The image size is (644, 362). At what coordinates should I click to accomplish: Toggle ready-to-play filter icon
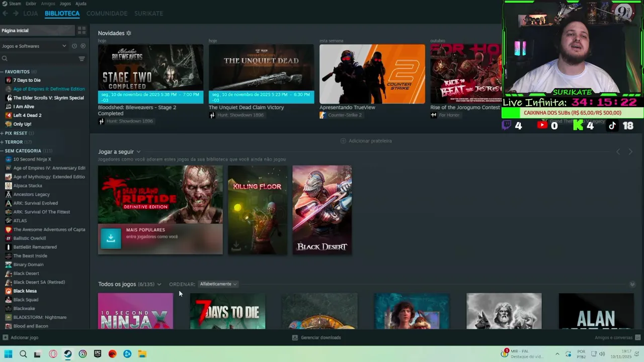[x=83, y=46]
